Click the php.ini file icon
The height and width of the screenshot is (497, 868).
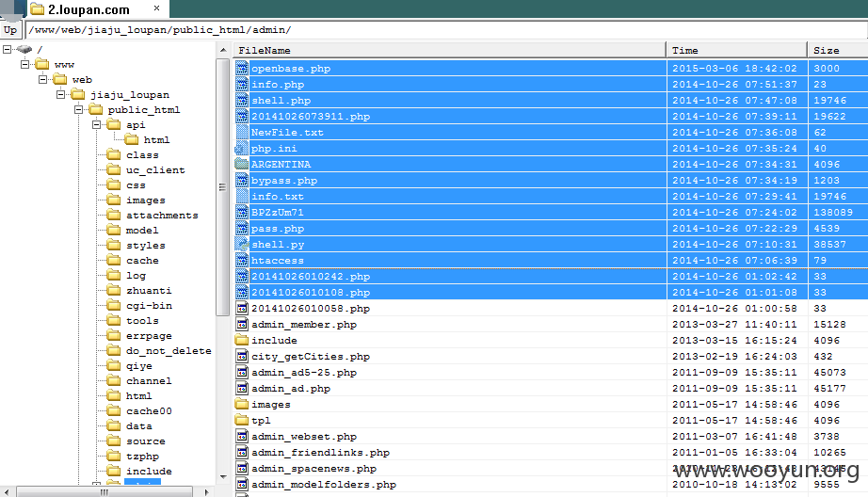click(x=242, y=149)
